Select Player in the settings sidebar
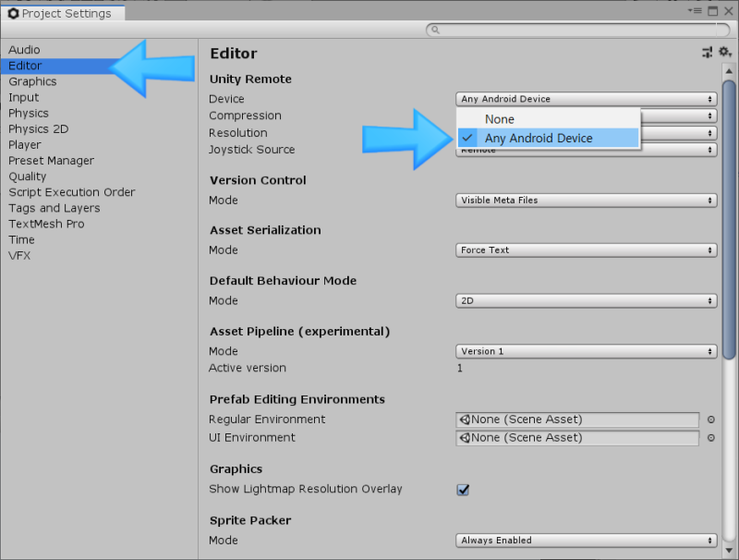Viewport: 739px width, 560px height. pyautogui.click(x=25, y=145)
